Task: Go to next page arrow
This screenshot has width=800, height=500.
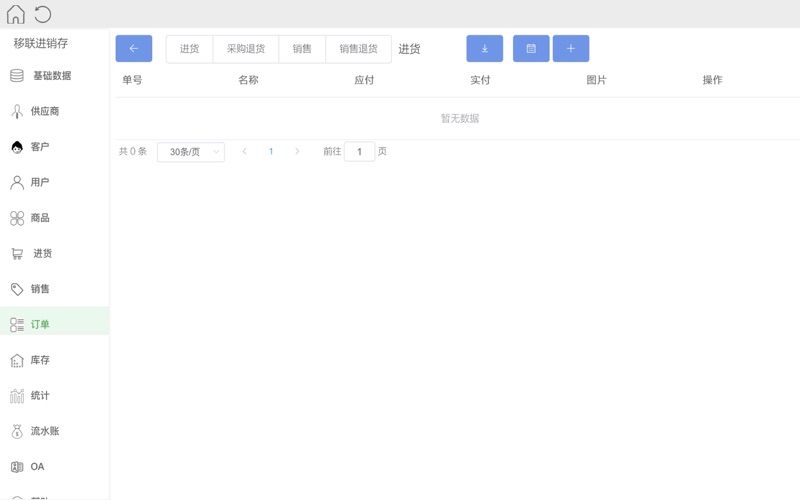Action: (x=297, y=152)
